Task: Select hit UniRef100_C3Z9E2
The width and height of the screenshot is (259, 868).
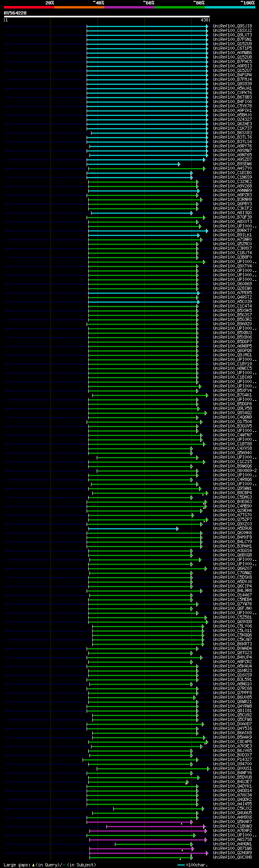Action: click(x=232, y=181)
